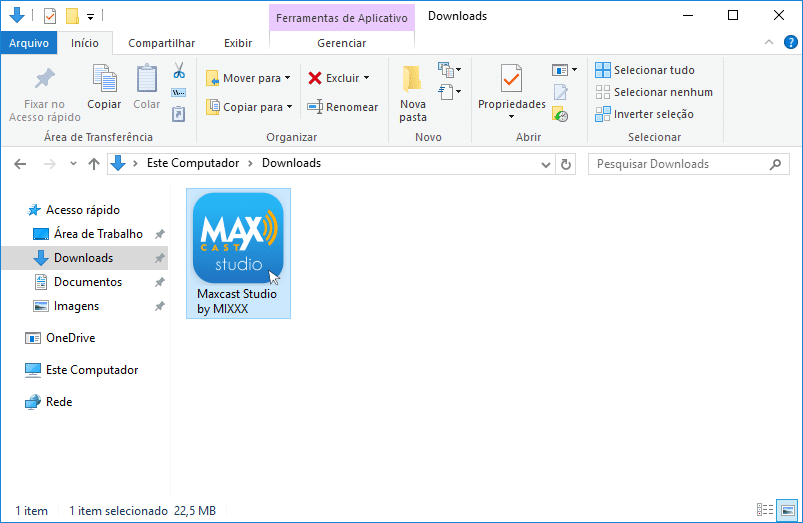Screen dimensions: 803x523
Task: Click Este Computador in address path
Action: click(193, 163)
